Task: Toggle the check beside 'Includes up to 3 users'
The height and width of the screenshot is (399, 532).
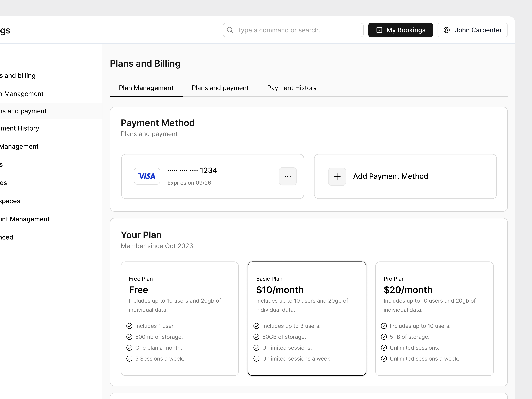Action: (256, 326)
